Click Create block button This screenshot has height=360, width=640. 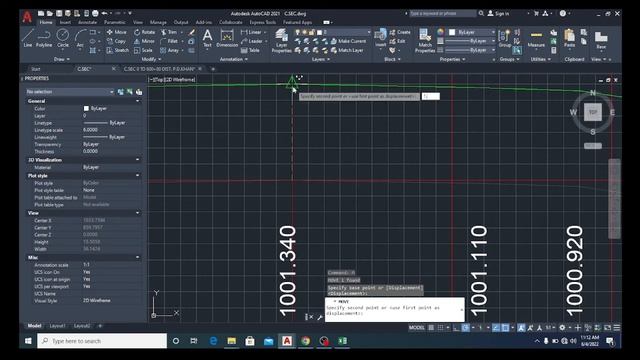click(x=400, y=32)
